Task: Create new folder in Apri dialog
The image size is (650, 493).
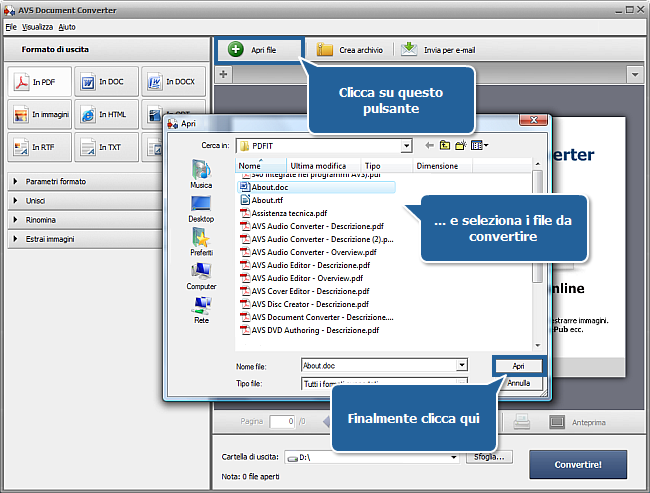Action: coord(460,146)
